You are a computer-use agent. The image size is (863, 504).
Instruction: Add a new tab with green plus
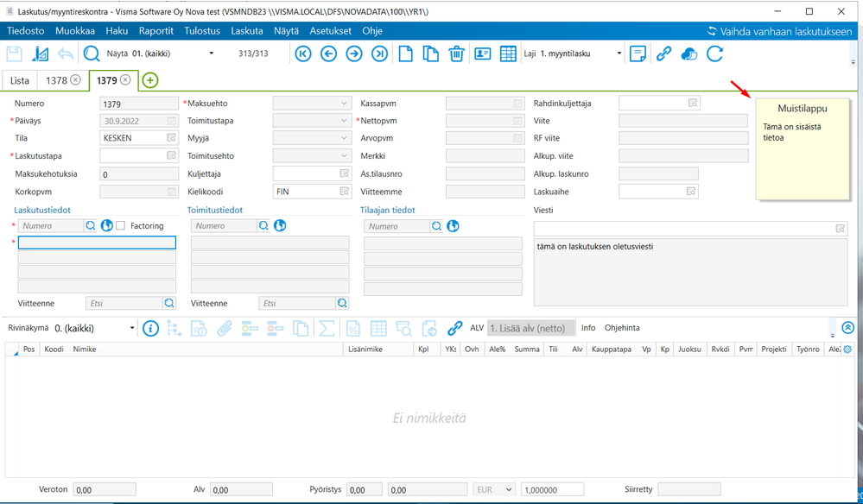149,80
